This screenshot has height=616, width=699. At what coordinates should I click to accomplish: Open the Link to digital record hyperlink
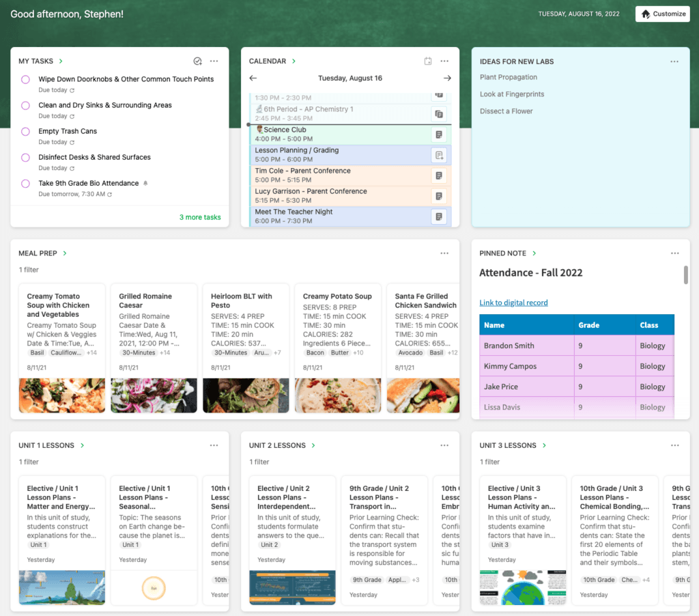pyautogui.click(x=513, y=303)
